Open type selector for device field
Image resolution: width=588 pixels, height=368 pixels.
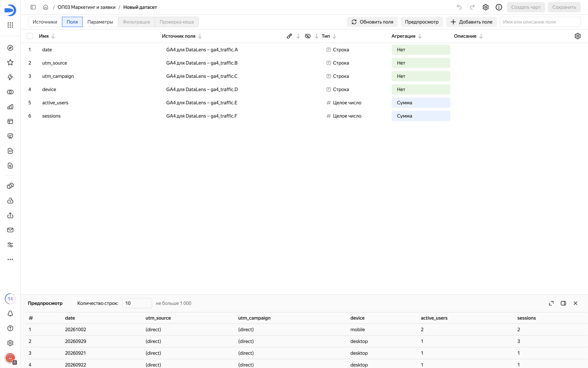(x=338, y=89)
